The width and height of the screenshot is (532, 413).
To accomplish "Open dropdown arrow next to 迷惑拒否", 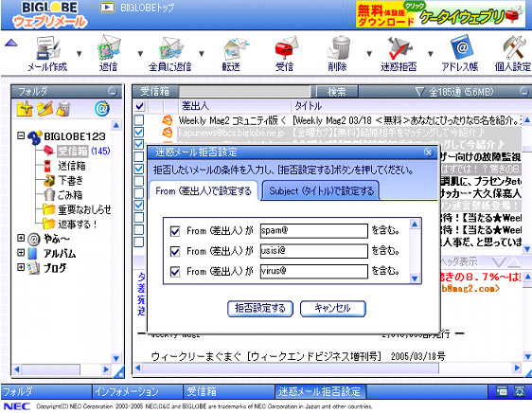I will (x=431, y=54).
